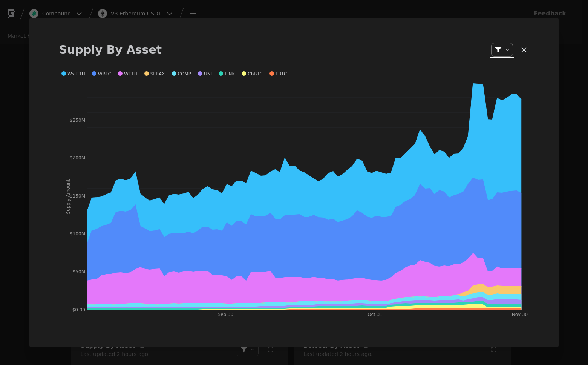Open the Feedback link
588x365 pixels.
550,14
